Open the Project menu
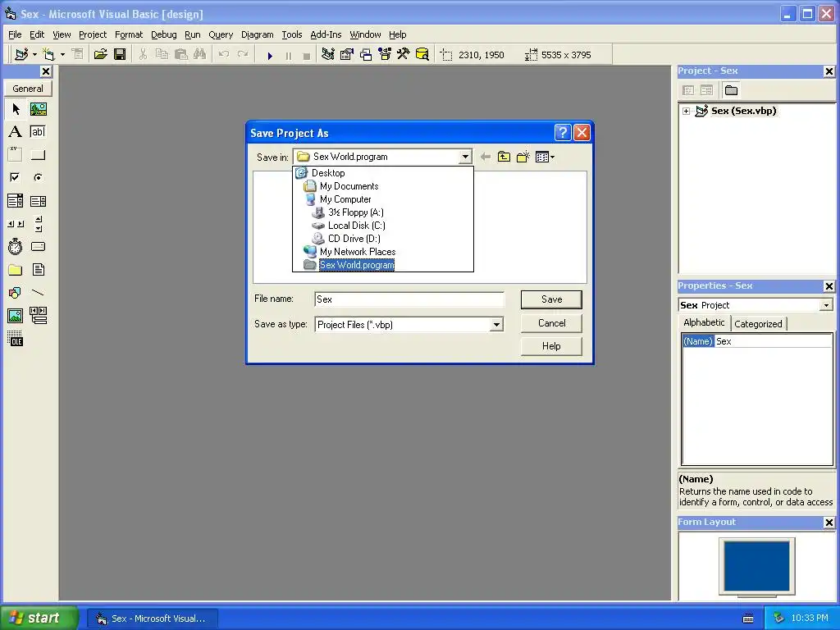 pyautogui.click(x=93, y=34)
